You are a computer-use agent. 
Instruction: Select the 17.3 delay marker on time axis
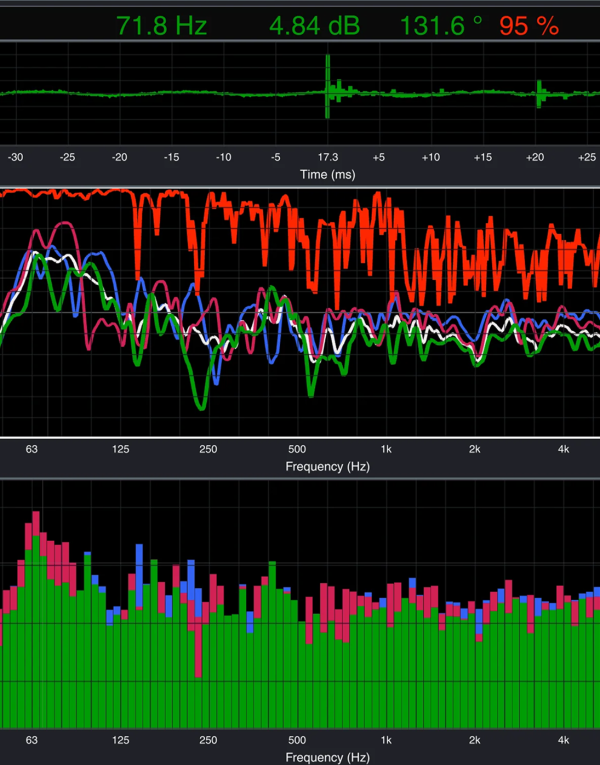[x=327, y=157]
